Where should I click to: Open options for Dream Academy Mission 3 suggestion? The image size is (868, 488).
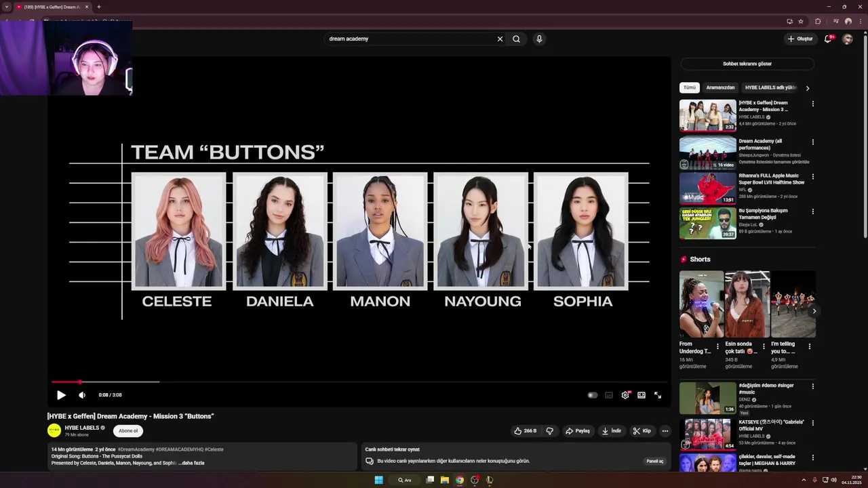[x=812, y=104]
